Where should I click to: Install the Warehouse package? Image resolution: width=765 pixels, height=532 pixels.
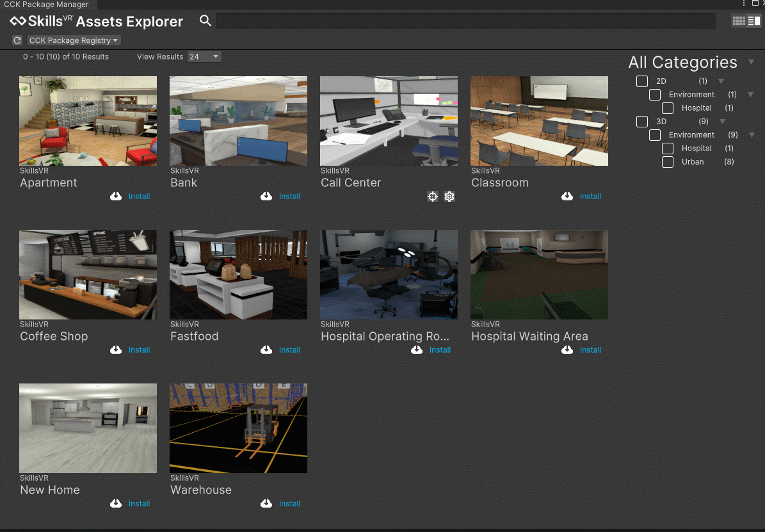[289, 504]
